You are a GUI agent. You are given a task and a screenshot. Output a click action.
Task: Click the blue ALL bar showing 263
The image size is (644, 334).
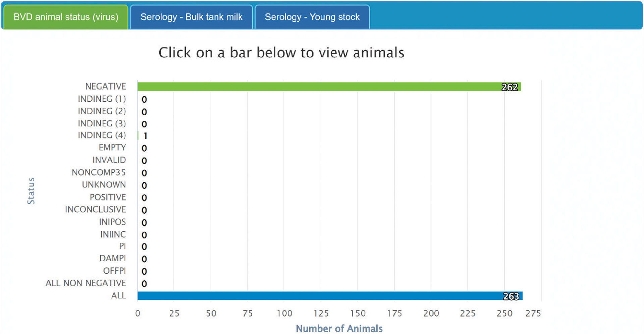coord(329,296)
